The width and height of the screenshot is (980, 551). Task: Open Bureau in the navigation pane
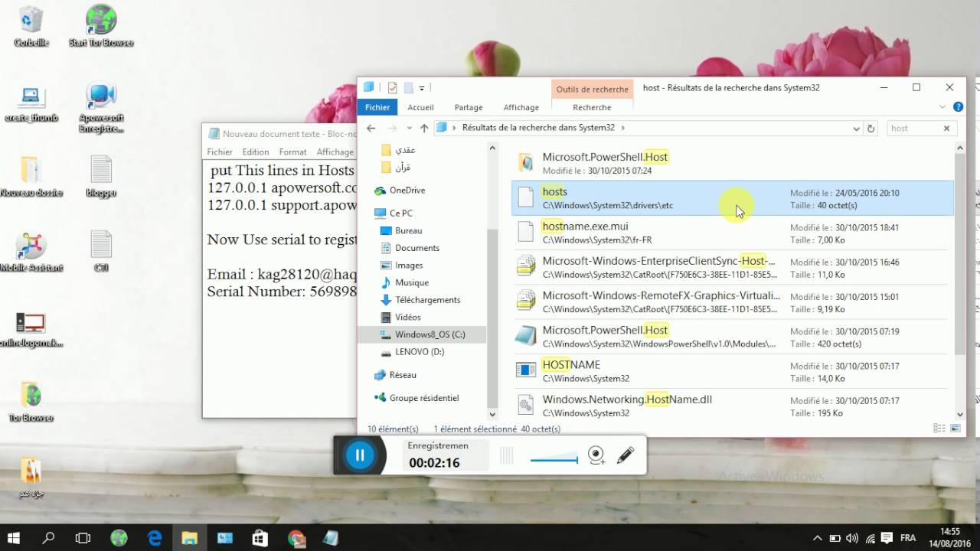pyautogui.click(x=408, y=230)
